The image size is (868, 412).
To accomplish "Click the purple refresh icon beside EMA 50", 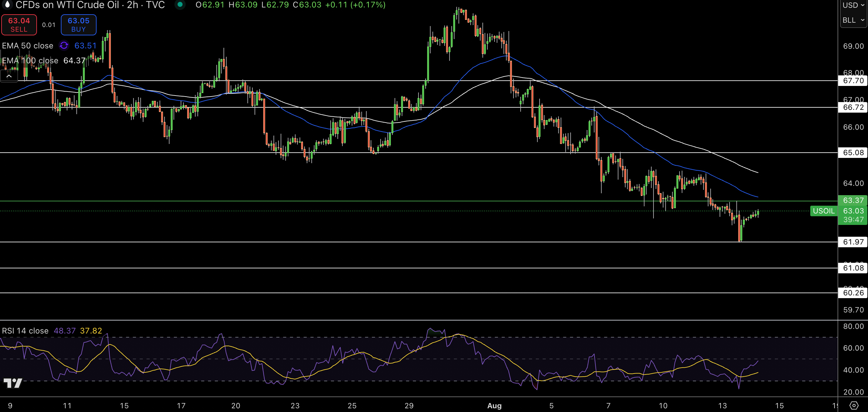I will [x=64, y=45].
